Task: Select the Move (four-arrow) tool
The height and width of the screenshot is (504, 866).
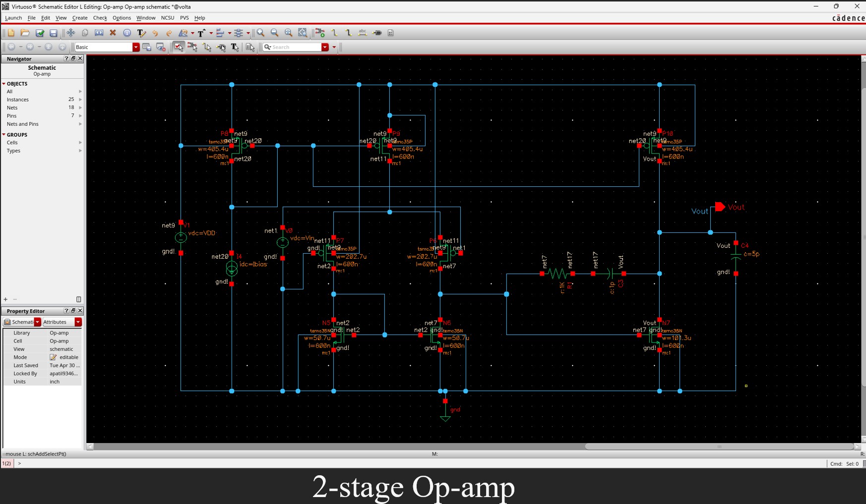Action: pyautogui.click(x=71, y=33)
